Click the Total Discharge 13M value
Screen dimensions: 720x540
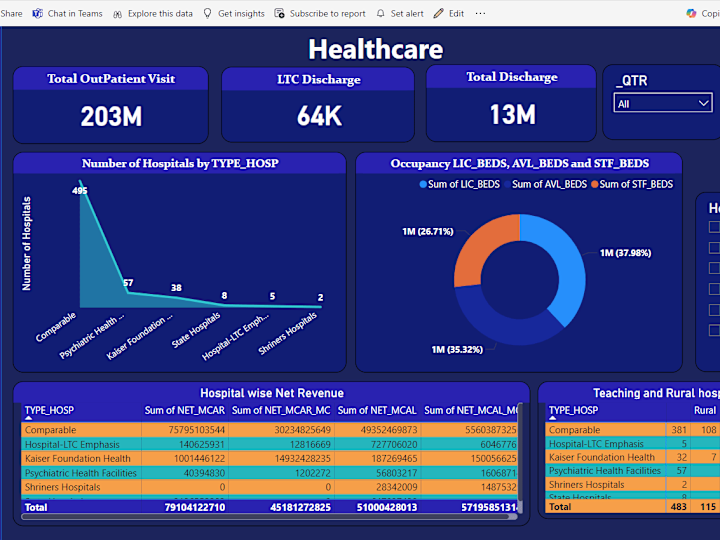pyautogui.click(x=512, y=114)
